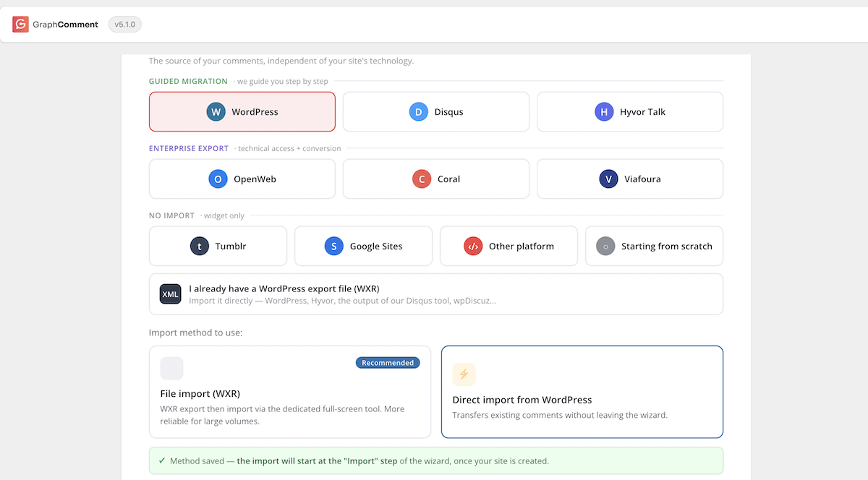Click the lightning bolt direct import icon
The height and width of the screenshot is (480, 868).
(464, 374)
